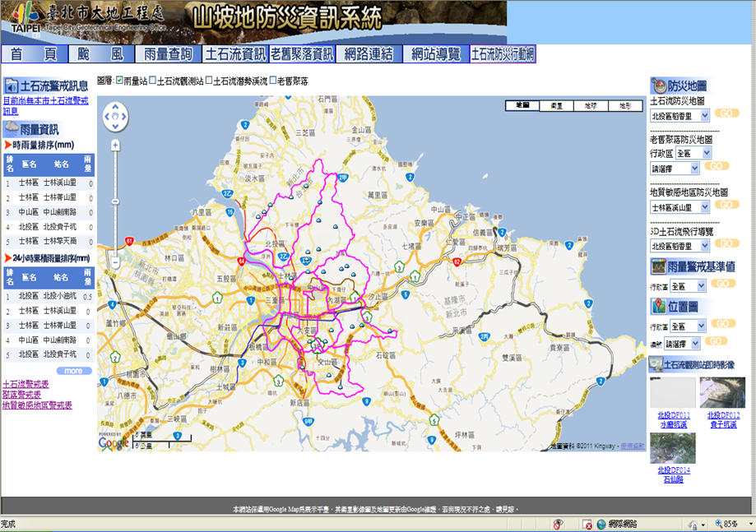Click the 位置圖 map pin icon
This screenshot has width=756, height=532.
coord(658,307)
